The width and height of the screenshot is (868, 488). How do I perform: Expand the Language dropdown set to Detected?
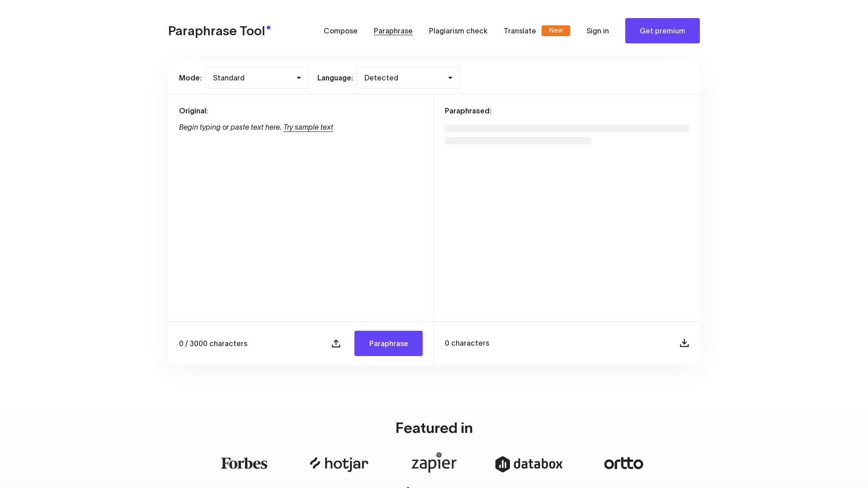pos(408,78)
